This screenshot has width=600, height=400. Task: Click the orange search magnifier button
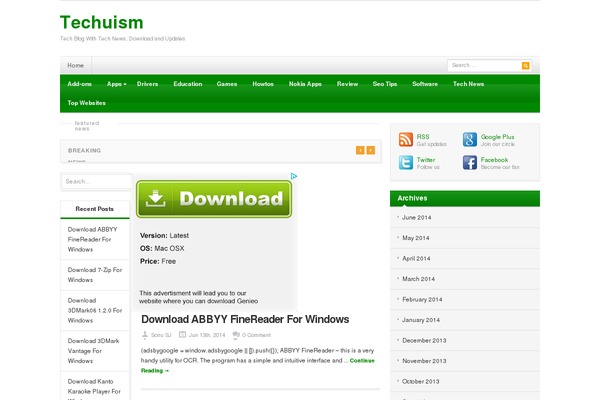pyautogui.click(x=526, y=65)
